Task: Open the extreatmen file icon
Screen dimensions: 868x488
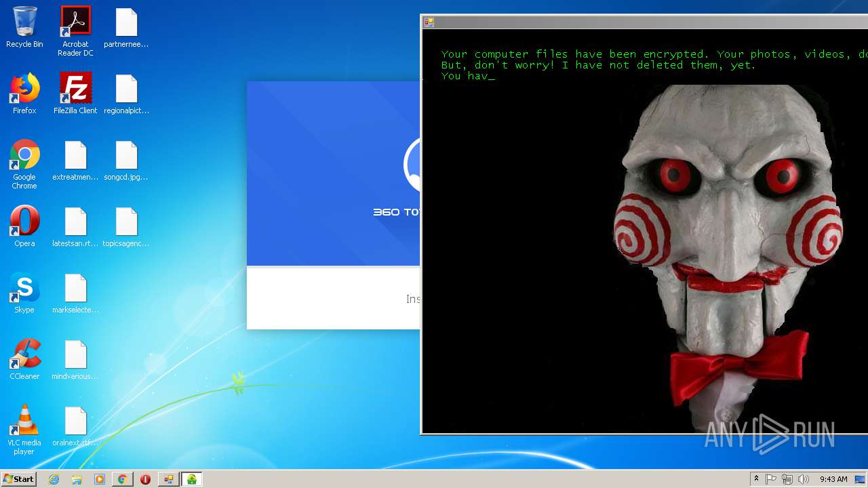Action: point(75,161)
